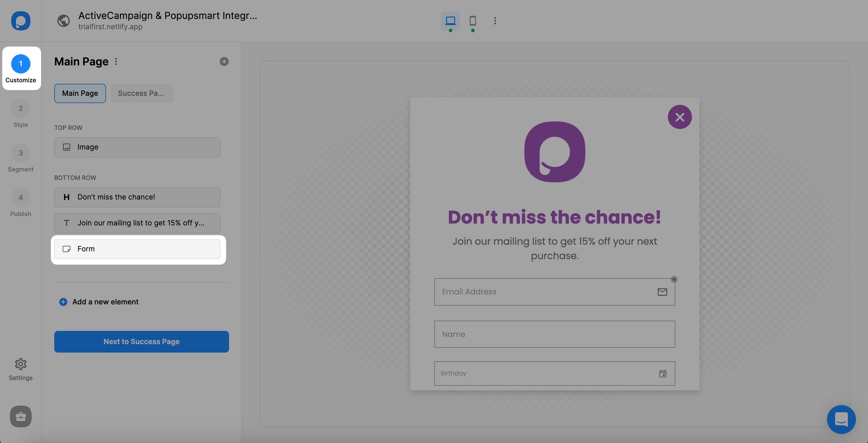Click the Image element in Top Row
The height and width of the screenshot is (443, 868).
[x=137, y=146]
